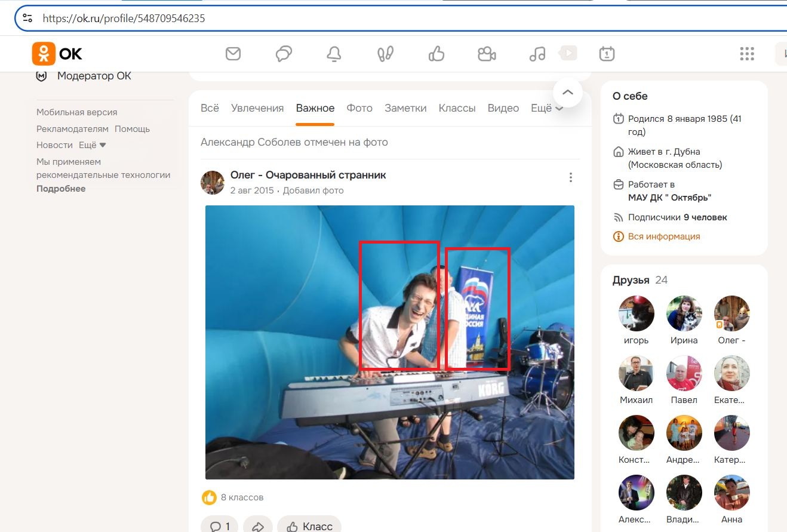This screenshot has height=532, width=787.
Task: Open friend Ирина's avatar thumbnail
Action: click(684, 313)
